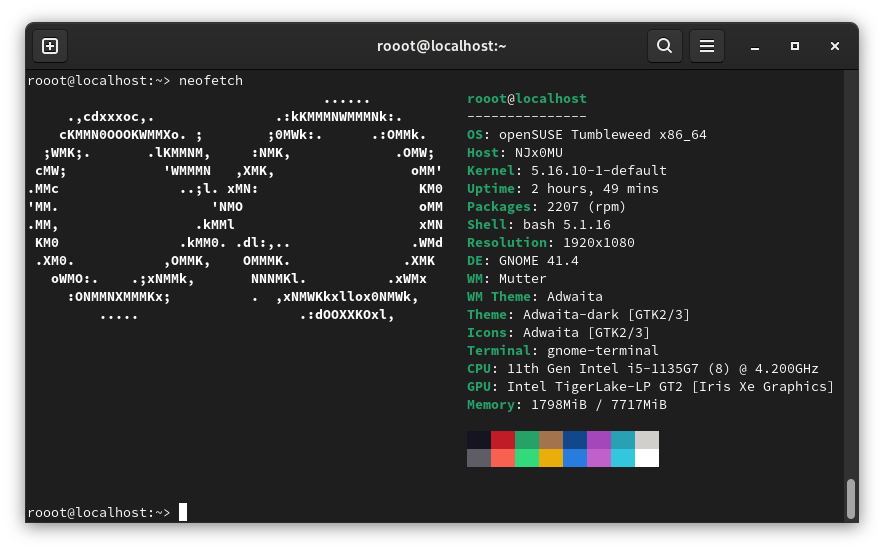This screenshot has width=884, height=551.
Task: Click the Resolution: 1920x1080 line
Action: coord(551,243)
